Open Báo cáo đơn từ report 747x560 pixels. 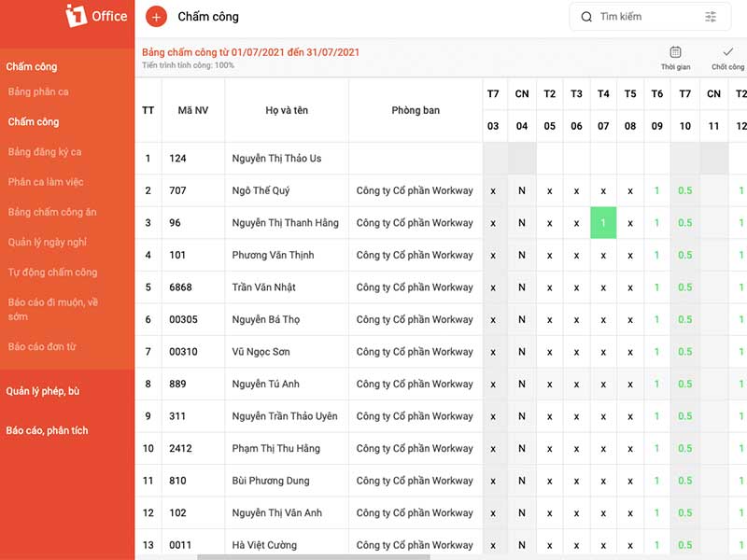(42, 346)
